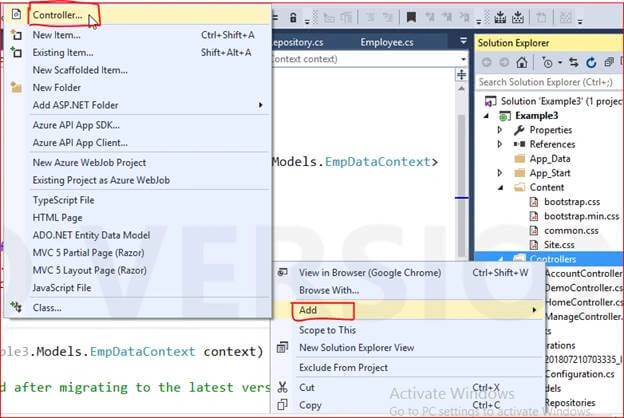Click Pending Changes Filter clock icon
Viewport: 624px width, 418px height.
pyautogui.click(x=547, y=63)
